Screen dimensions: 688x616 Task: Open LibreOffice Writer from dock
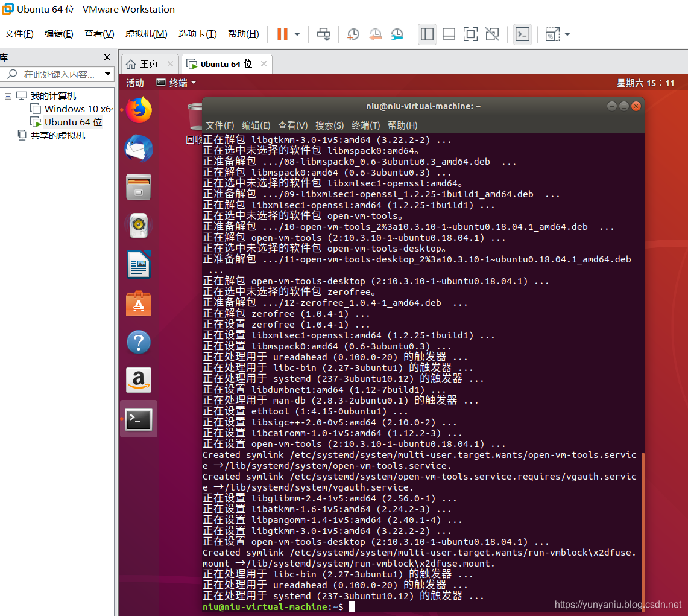point(139,264)
